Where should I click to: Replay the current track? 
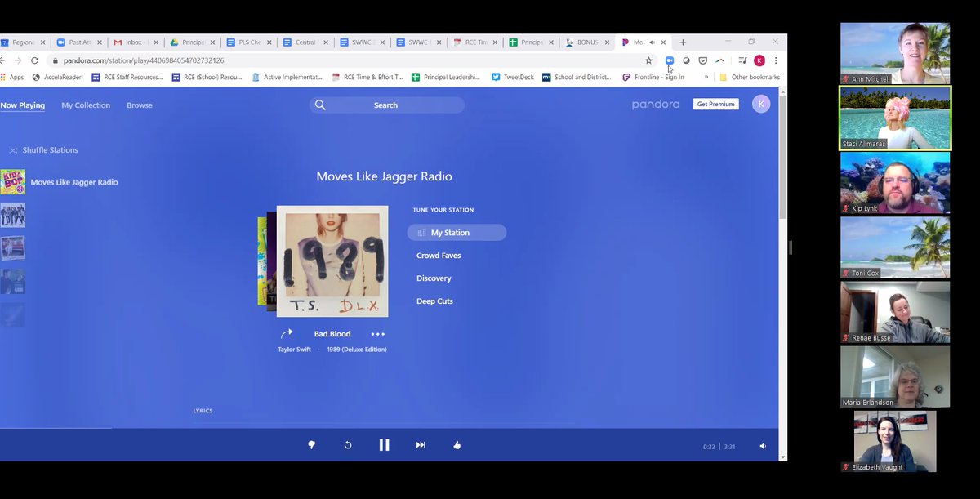[347, 444]
